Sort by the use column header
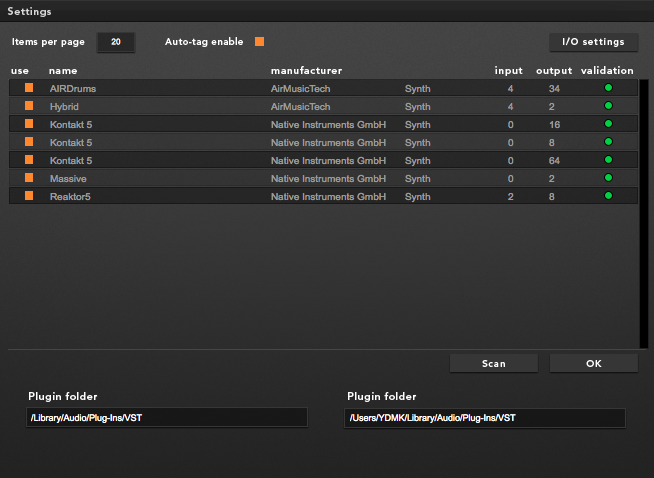Image resolution: width=654 pixels, height=478 pixels. tap(20, 71)
